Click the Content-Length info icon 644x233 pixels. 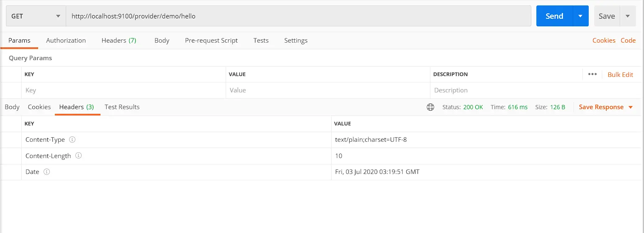(78, 156)
